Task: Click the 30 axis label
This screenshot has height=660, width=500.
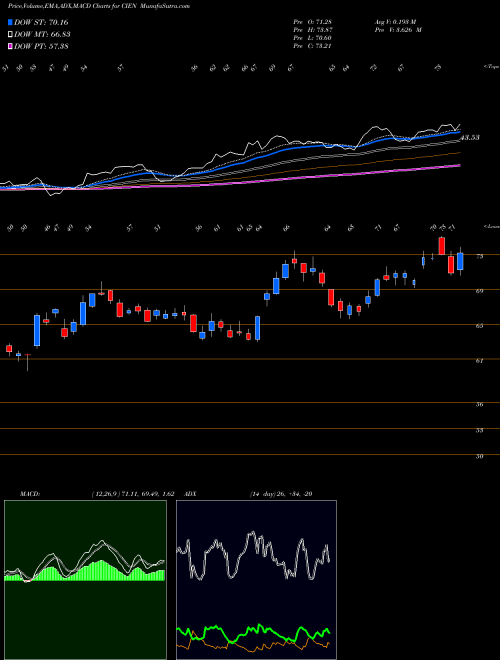Action: [479, 456]
